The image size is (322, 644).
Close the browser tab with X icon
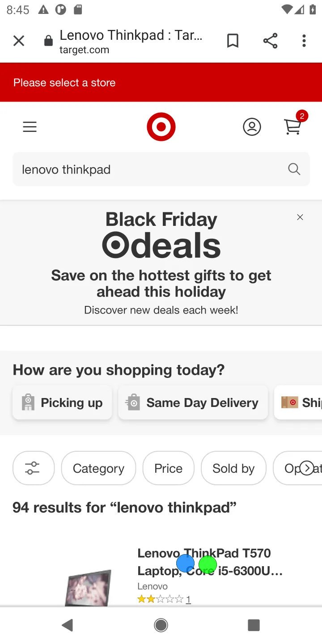click(x=18, y=41)
